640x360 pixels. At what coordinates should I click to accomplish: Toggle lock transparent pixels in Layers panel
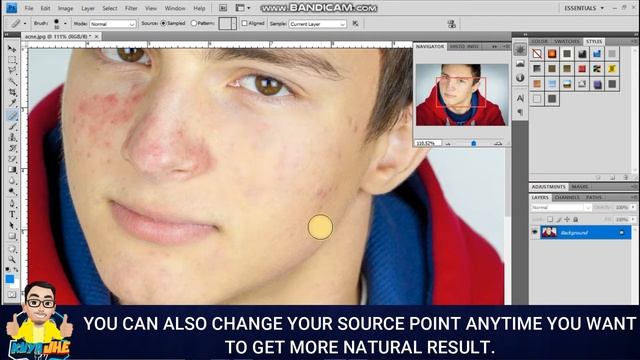[x=550, y=220]
